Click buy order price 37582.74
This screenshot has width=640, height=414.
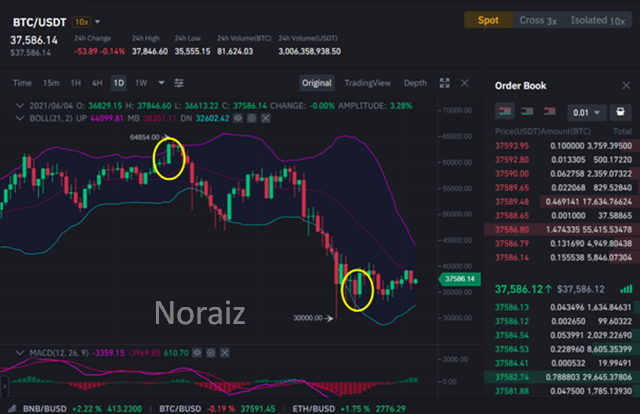pyautogui.click(x=512, y=377)
